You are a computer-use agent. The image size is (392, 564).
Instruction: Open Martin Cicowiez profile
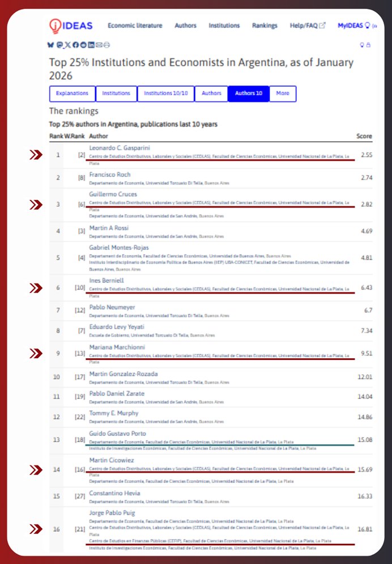click(x=112, y=460)
